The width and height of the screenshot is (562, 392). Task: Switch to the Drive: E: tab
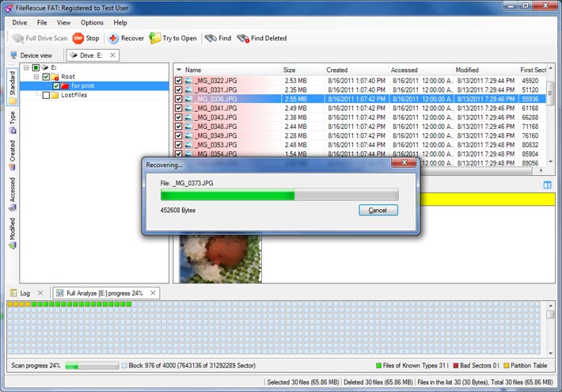pyautogui.click(x=91, y=55)
